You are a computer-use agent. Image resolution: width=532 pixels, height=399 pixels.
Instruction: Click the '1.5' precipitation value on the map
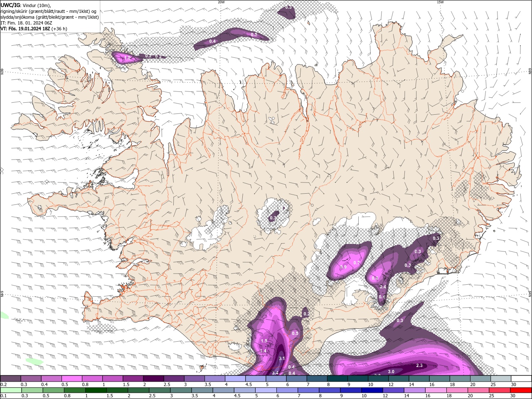click(264, 341)
